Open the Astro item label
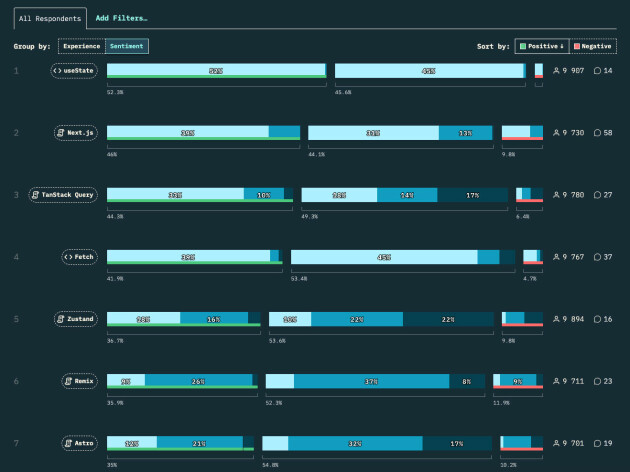Screen dimensions: 630x472 [80, 443]
